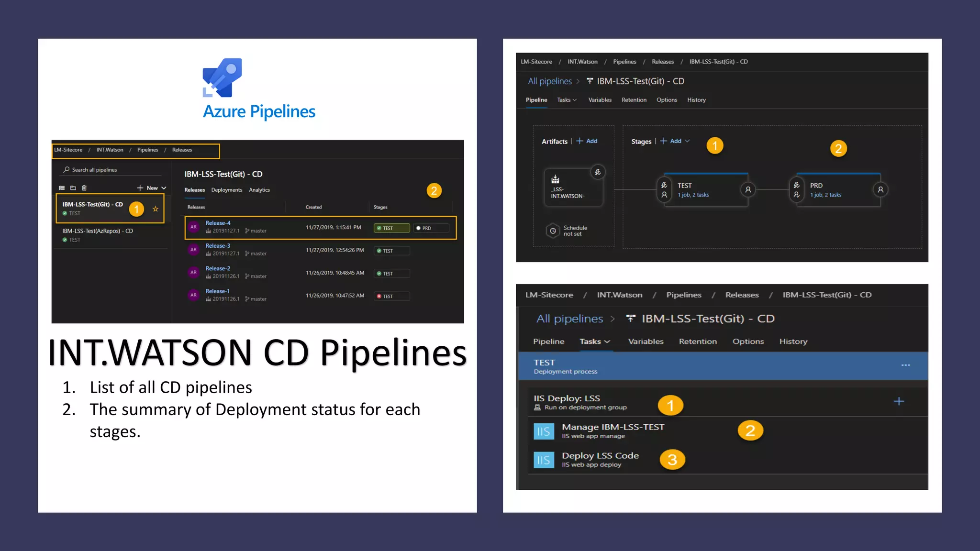Image resolution: width=980 pixels, height=551 pixels.
Task: Open the History tab in the Pipeline tab view
Action: (696, 100)
